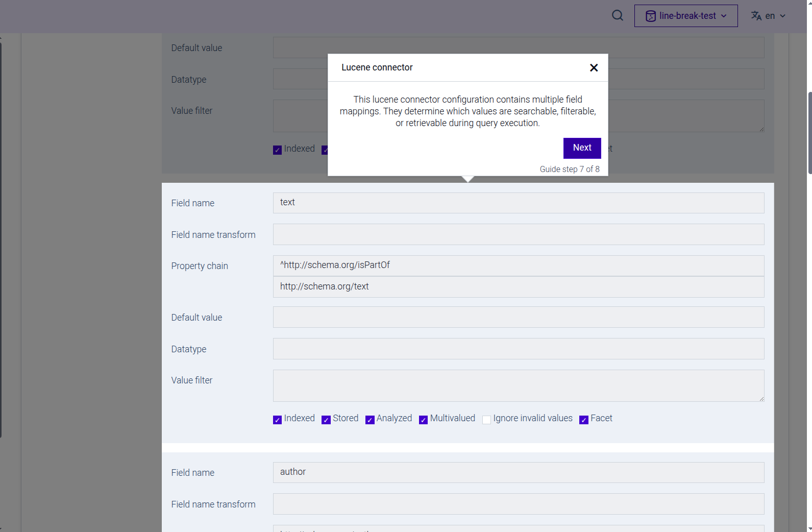
Task: Click the page vertical scrollbar
Action: point(809,133)
